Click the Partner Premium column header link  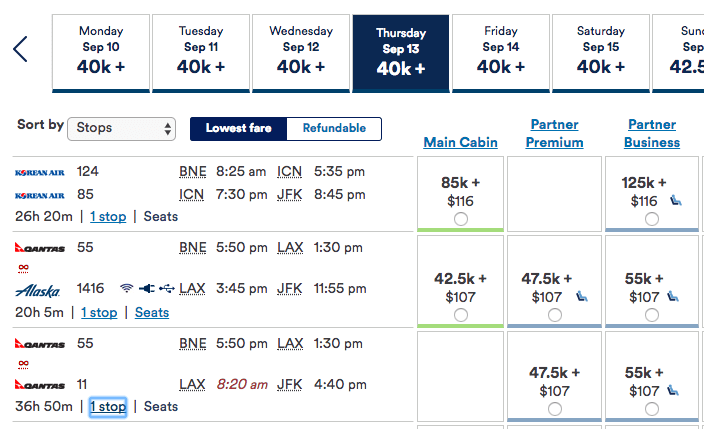click(555, 133)
